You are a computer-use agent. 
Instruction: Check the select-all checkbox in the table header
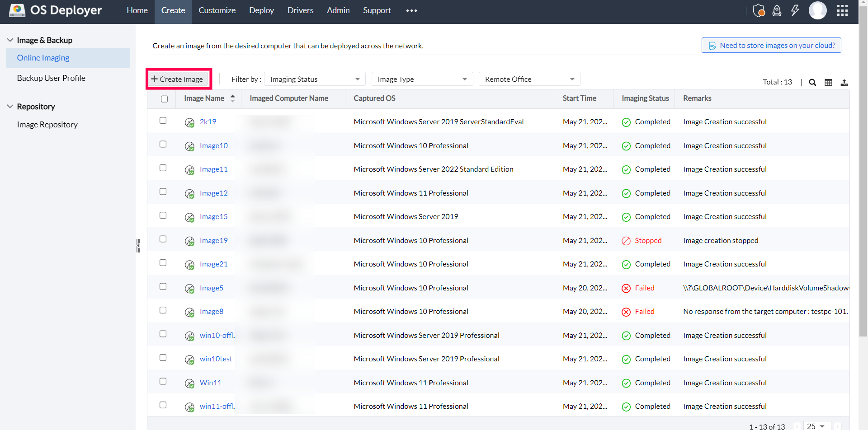point(164,98)
